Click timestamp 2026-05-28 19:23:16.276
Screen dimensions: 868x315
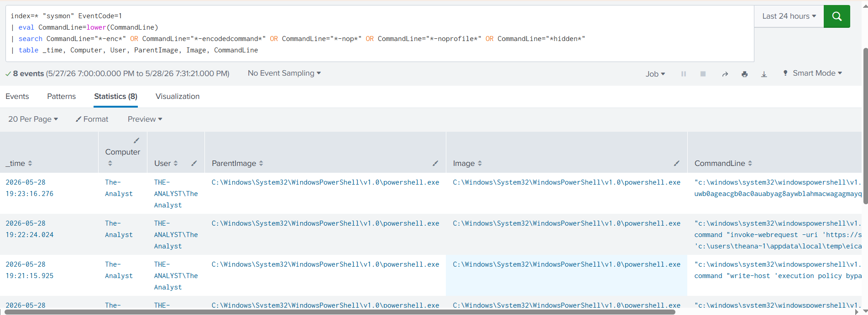[x=29, y=188]
